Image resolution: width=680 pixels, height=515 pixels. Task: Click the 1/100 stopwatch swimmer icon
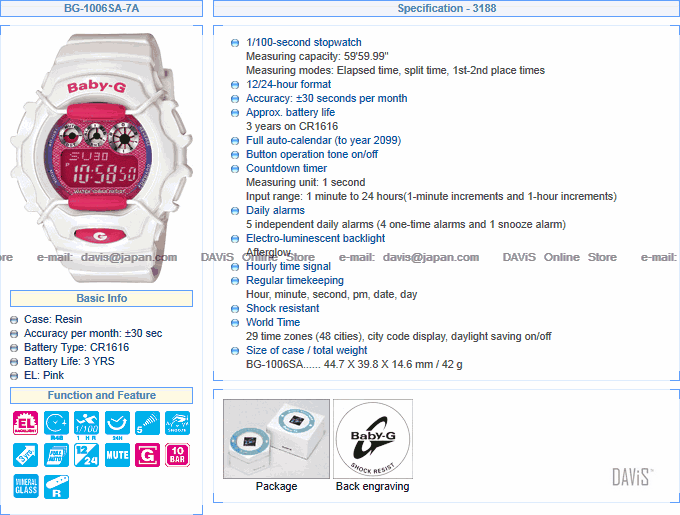point(86,423)
